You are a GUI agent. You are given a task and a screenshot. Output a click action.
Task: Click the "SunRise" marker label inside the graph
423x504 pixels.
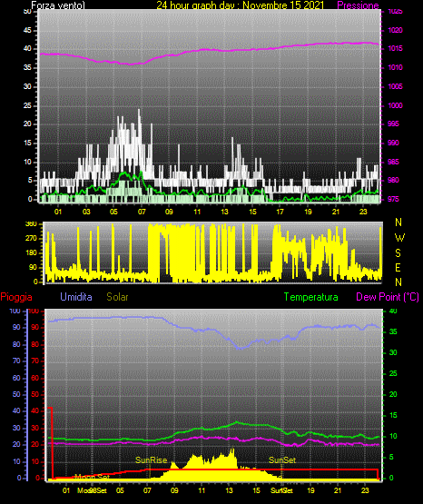point(151,460)
